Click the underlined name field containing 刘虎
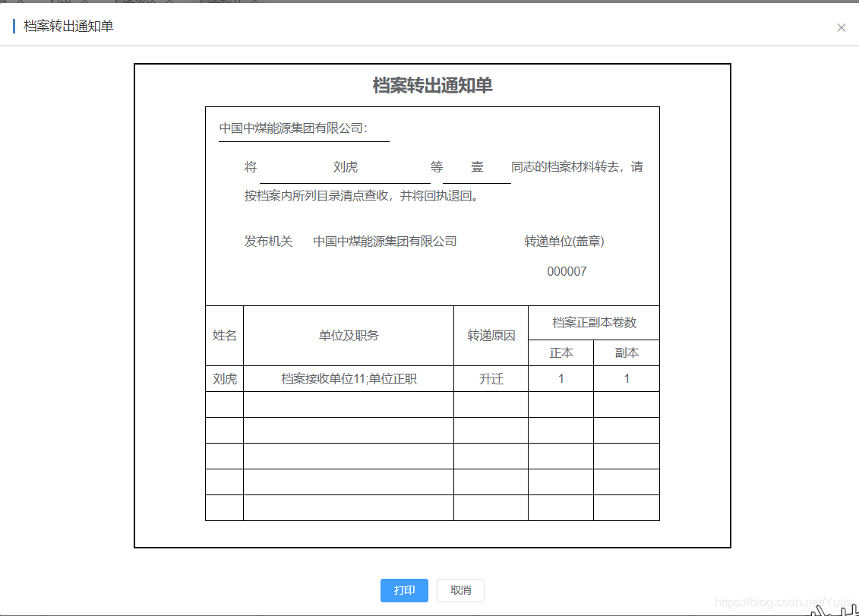This screenshot has width=859, height=616. 345,166
